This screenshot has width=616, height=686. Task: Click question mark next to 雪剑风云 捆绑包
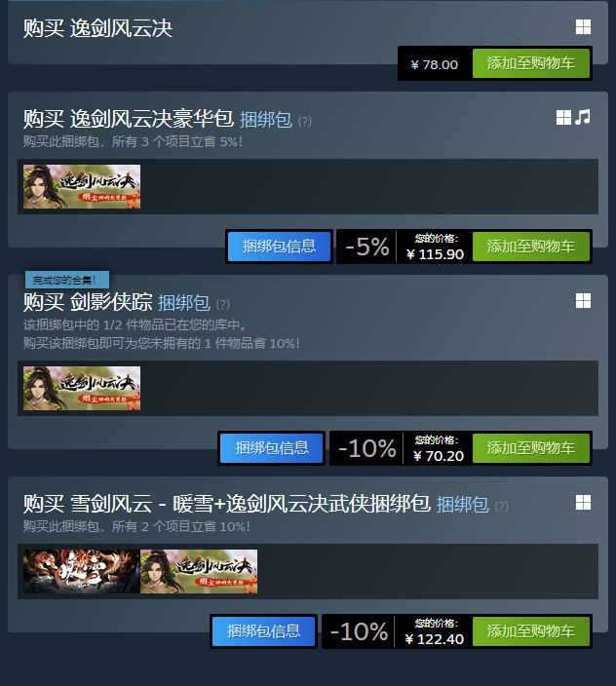coord(501,506)
